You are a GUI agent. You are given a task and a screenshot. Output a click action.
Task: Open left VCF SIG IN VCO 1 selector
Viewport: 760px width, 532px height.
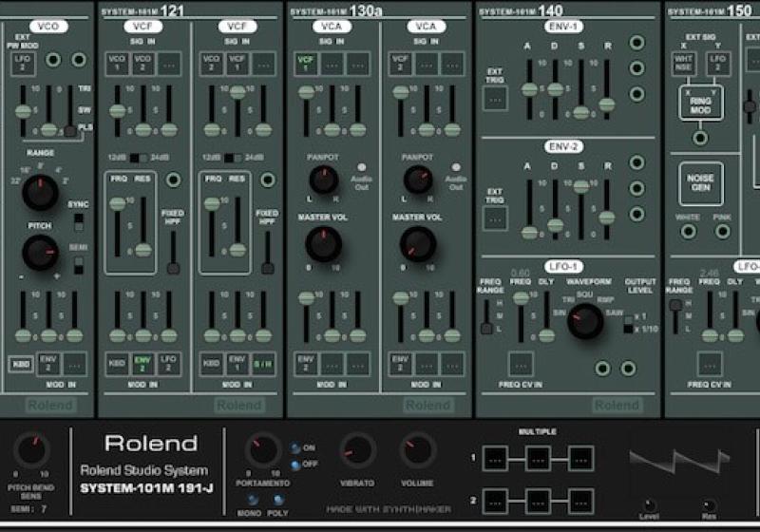(117, 64)
